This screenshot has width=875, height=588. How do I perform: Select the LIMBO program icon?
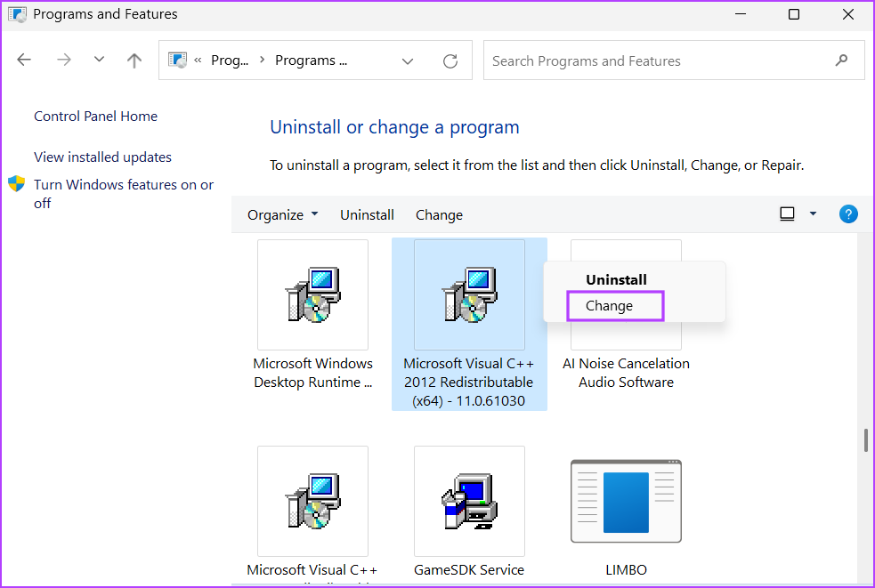pyautogui.click(x=626, y=501)
